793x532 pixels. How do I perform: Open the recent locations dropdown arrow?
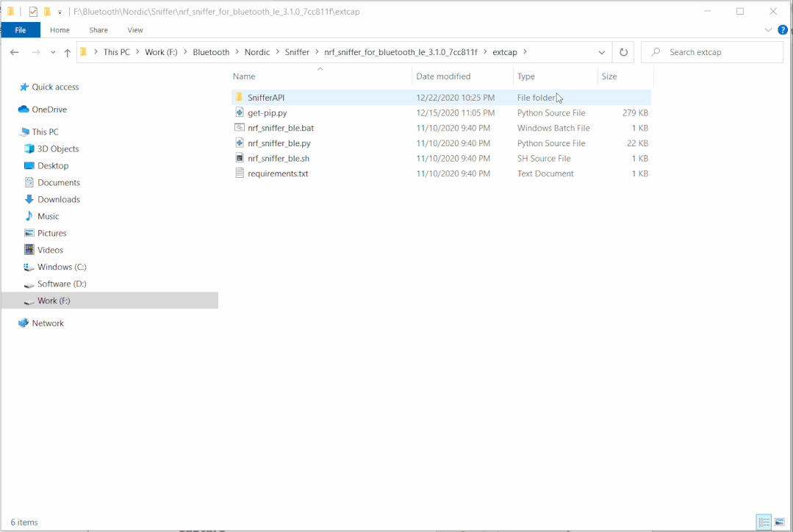pos(53,53)
